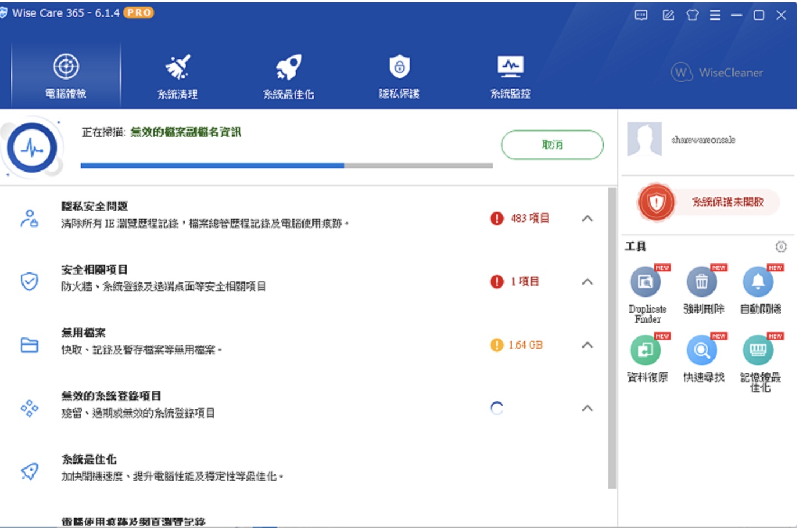This screenshot has width=812, height=528.
Task: Click the cancel scan (取消) button
Action: [x=552, y=145]
